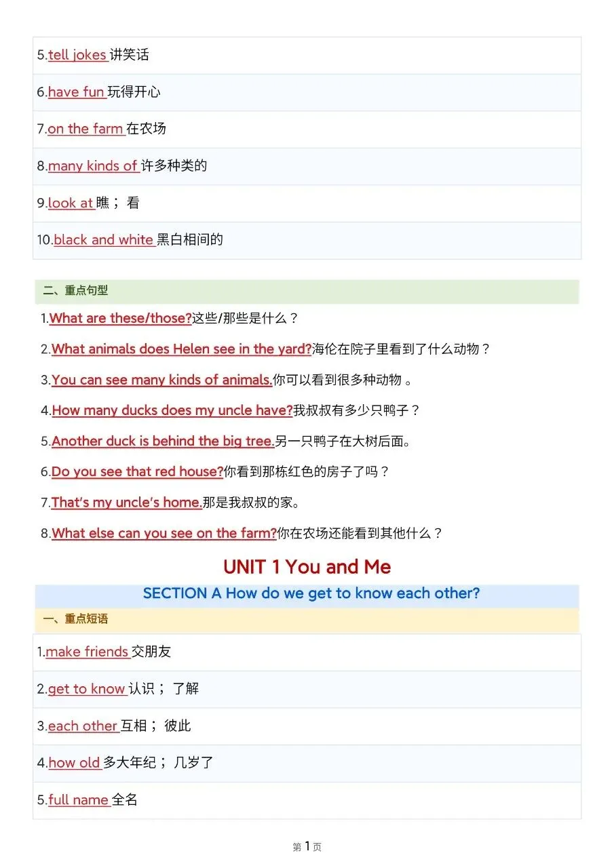Click "You can see many kinds of animals."
The image size is (614, 868).
tap(161, 380)
